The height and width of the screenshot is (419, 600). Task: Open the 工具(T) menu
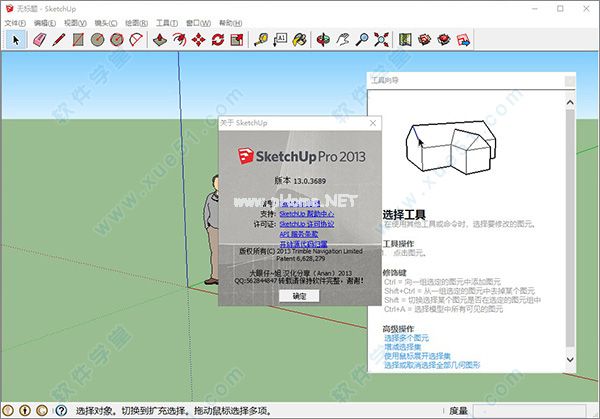(x=167, y=23)
